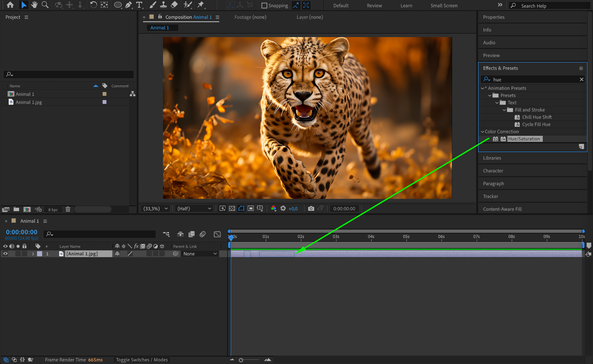
Task: Click the Home icon
Action: point(10,5)
